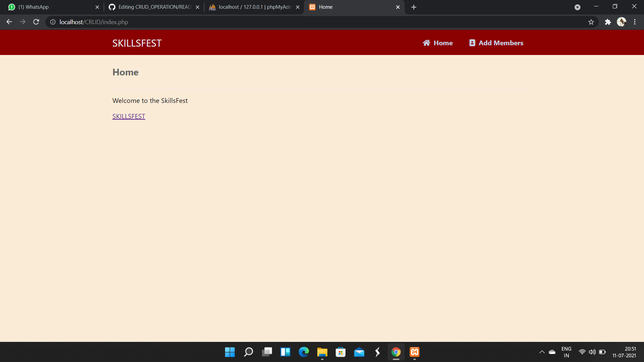Open the Windows Start menu

[230, 352]
